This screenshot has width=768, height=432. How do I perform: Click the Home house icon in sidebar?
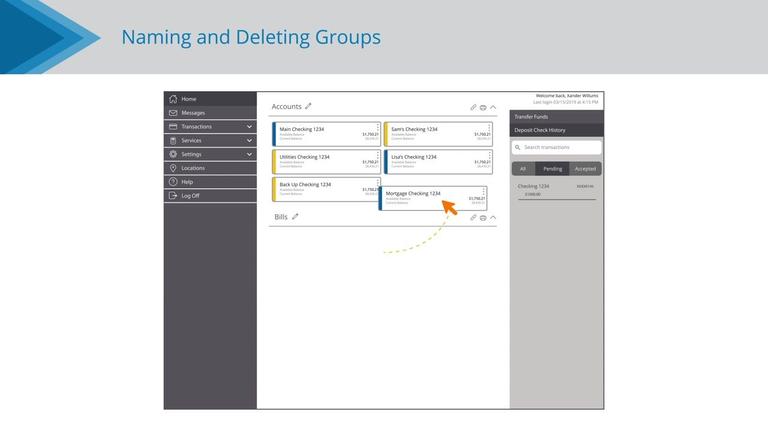click(x=173, y=99)
